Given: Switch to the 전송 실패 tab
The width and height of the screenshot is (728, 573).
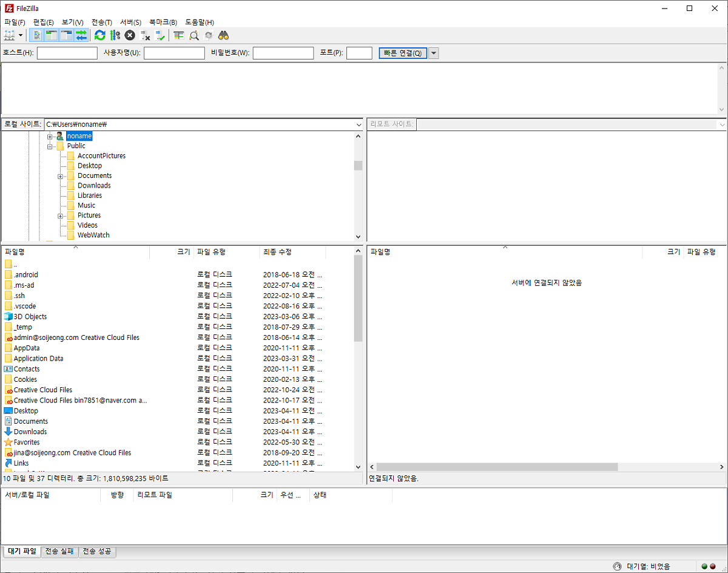Looking at the screenshot, I should [59, 551].
